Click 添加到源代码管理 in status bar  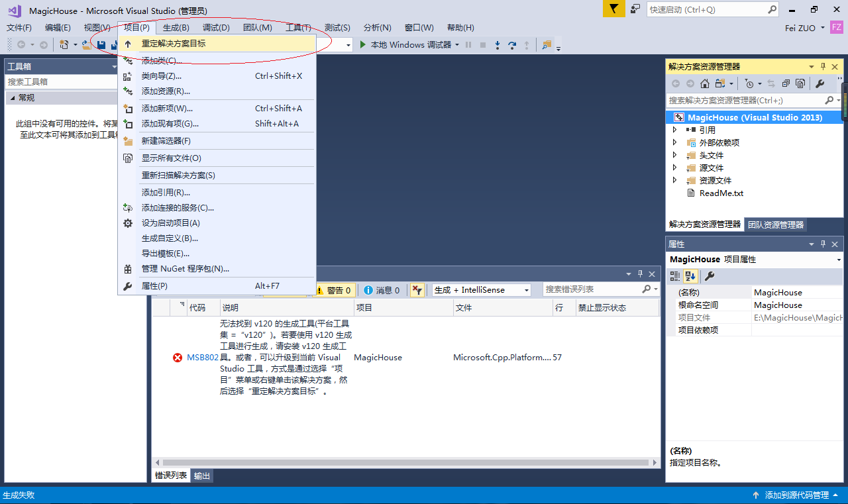pyautogui.click(x=796, y=495)
